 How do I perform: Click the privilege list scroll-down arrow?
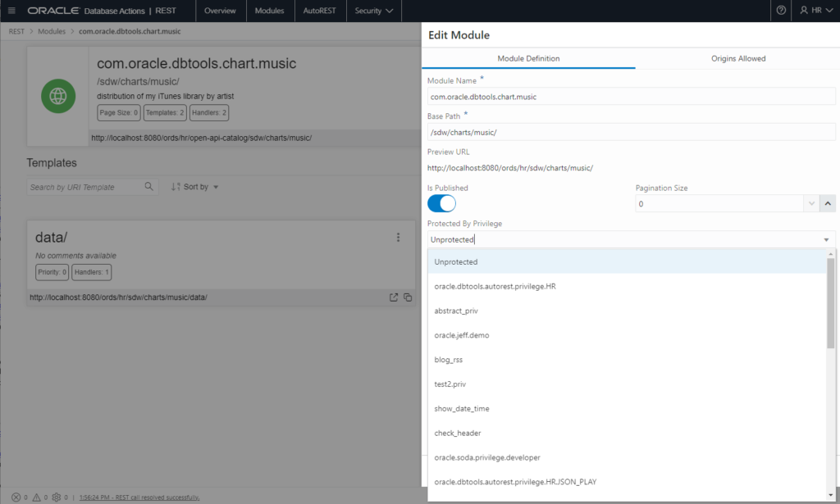point(831,496)
